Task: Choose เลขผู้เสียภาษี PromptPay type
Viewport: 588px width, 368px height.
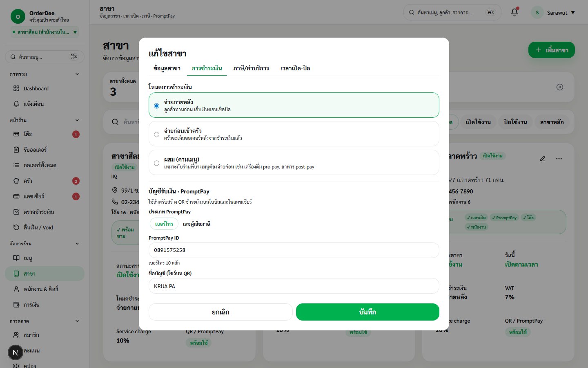Action: pyautogui.click(x=196, y=224)
